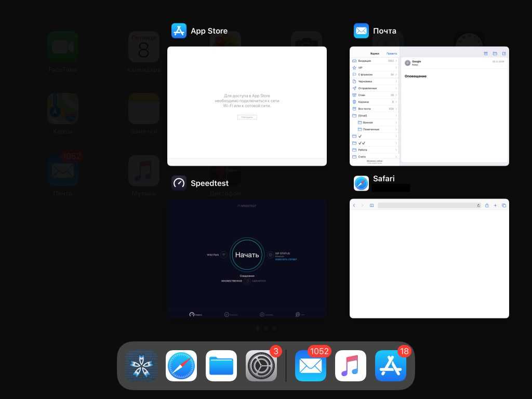Open the double checkmark folder in Mail
Viewport: 532px width, 399px height.
pyautogui.click(x=375, y=143)
